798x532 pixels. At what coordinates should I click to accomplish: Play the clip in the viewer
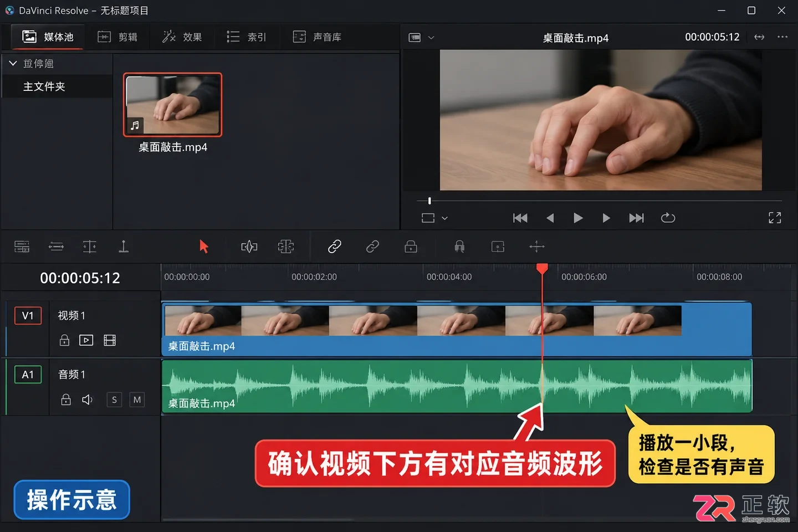(577, 218)
